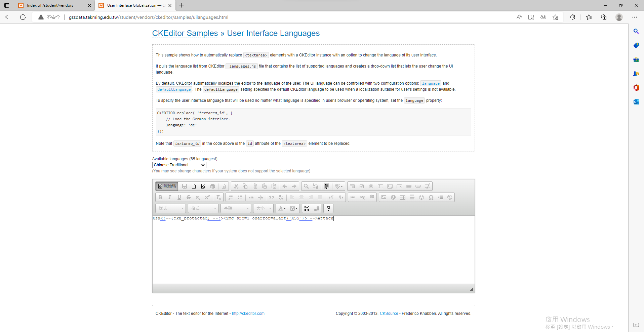Click the Block Quote icon
Viewport: 644px width, 332px height.
pos(272,197)
